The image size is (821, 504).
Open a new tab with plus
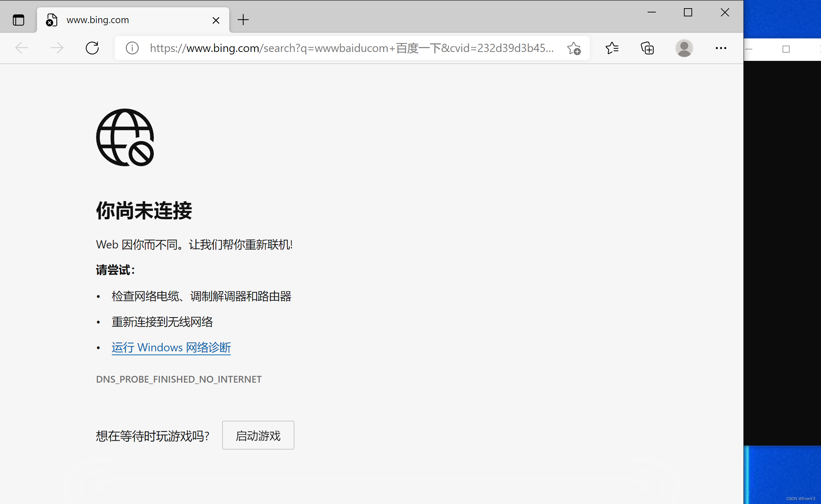243,20
